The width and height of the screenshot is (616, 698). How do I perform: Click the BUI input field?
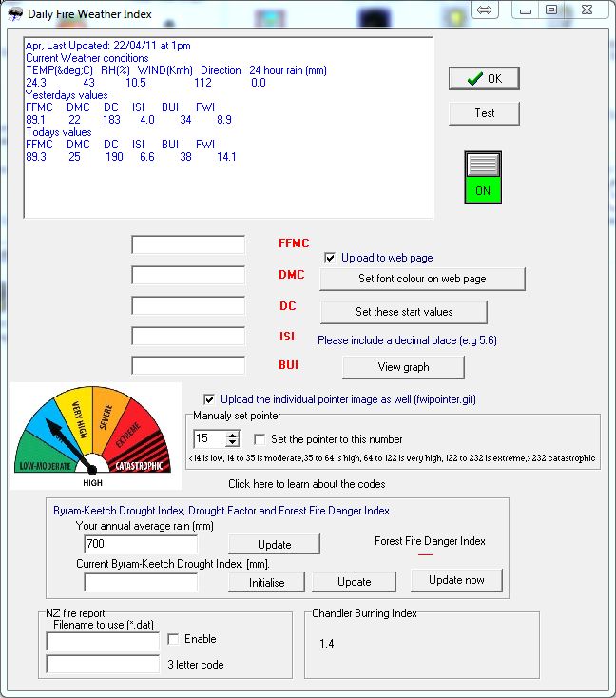pyautogui.click(x=188, y=365)
